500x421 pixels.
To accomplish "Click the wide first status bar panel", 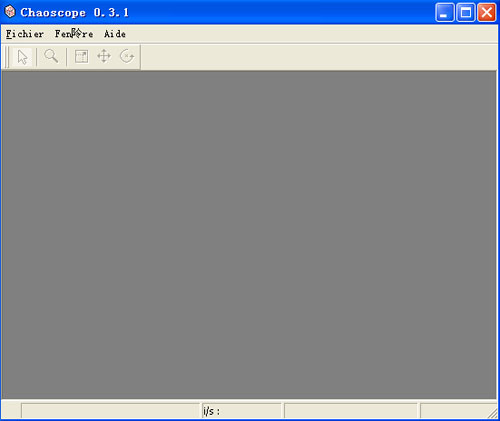I will click(x=110, y=411).
